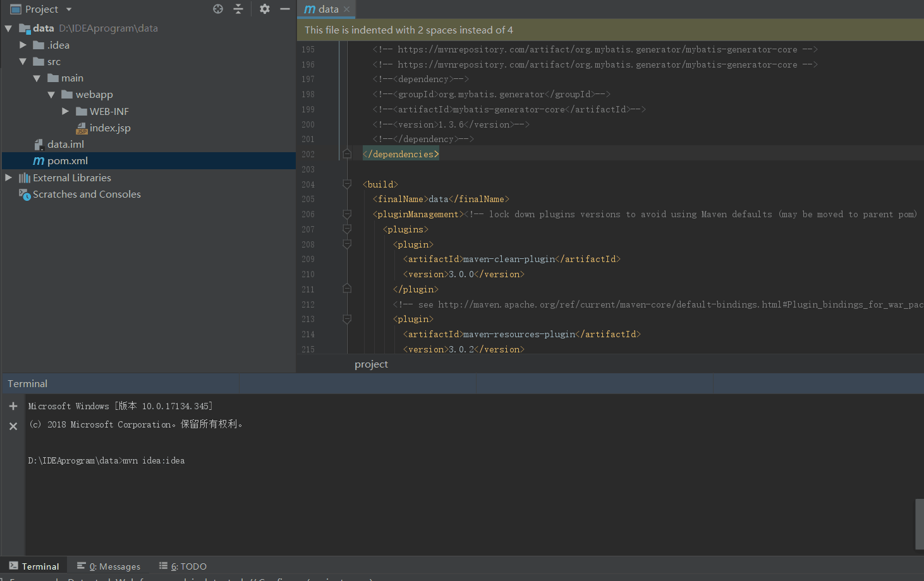Screen dimensions: 924x581
Task: Toggle fold marker at plugins line 207
Action: tap(347, 229)
